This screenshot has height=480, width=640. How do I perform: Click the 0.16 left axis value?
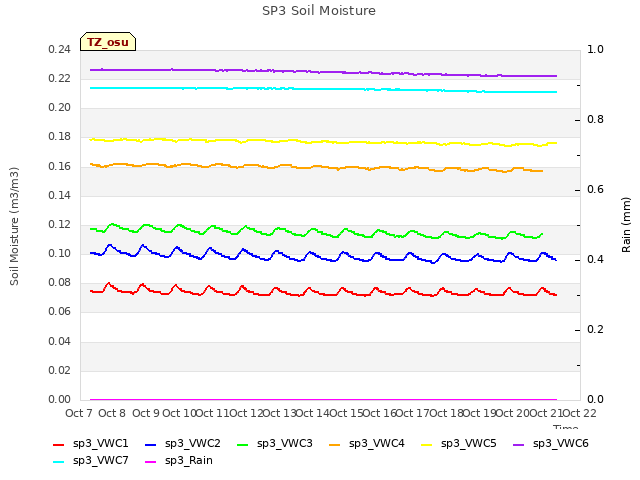[x=60, y=167]
